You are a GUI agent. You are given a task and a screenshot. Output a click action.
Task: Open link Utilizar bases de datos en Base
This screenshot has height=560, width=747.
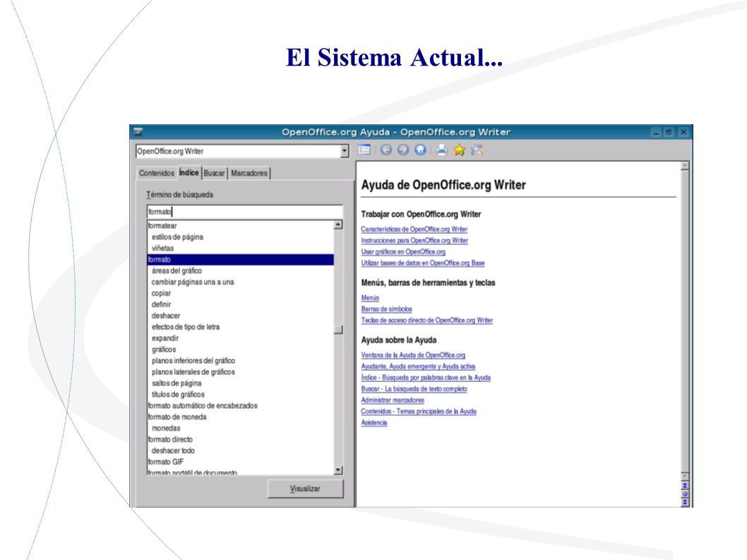click(422, 263)
